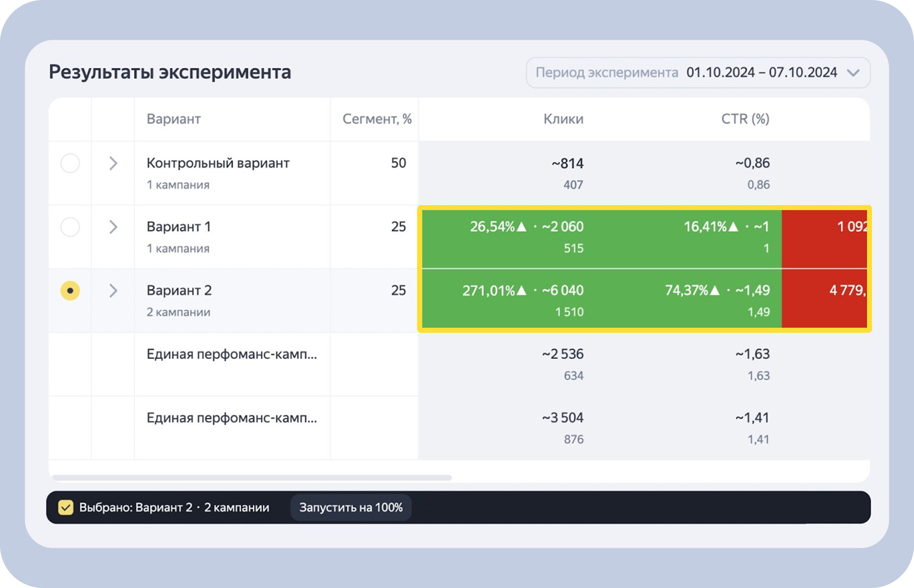Click the Вариант column header
The width and height of the screenshot is (914, 588).
point(174,119)
